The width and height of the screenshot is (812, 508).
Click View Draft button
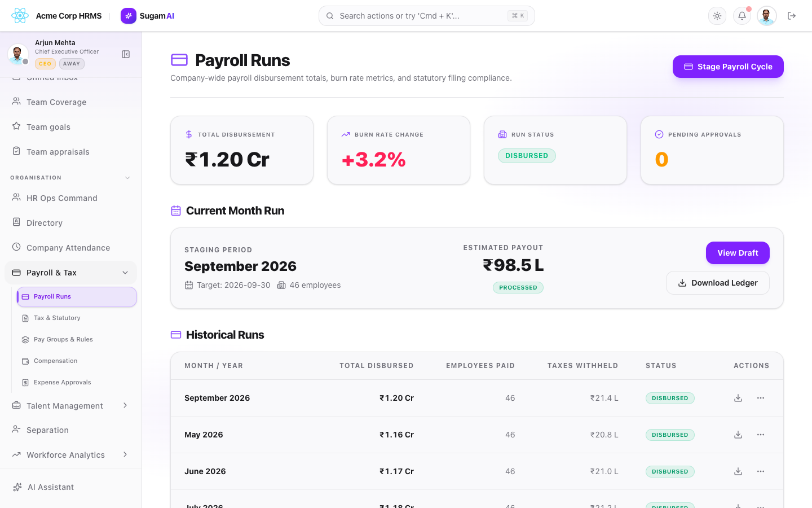[738, 253]
